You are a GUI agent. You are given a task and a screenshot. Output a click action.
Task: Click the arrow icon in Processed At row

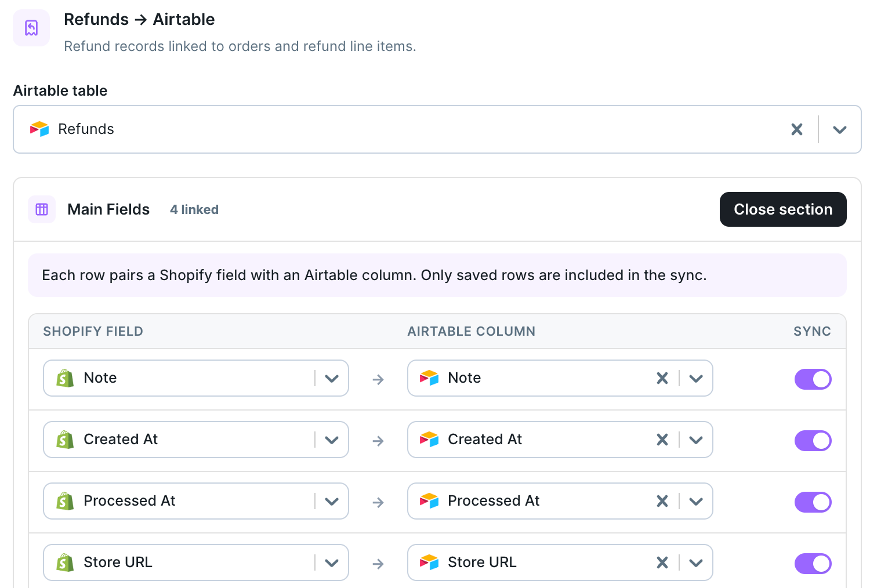click(x=378, y=503)
